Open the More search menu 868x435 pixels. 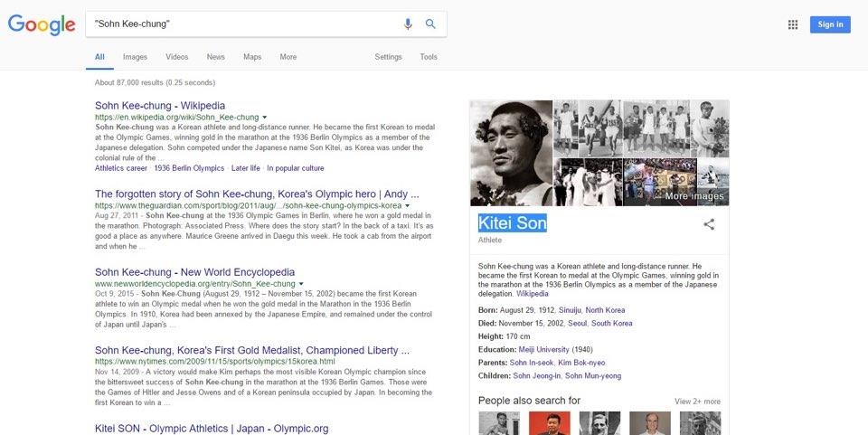coord(288,57)
